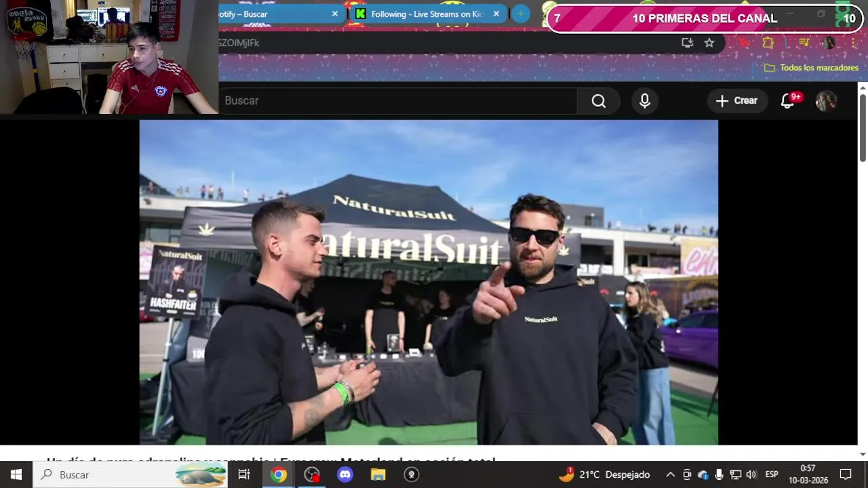Click the microphone tray icon
The image size is (868, 488).
point(719,474)
